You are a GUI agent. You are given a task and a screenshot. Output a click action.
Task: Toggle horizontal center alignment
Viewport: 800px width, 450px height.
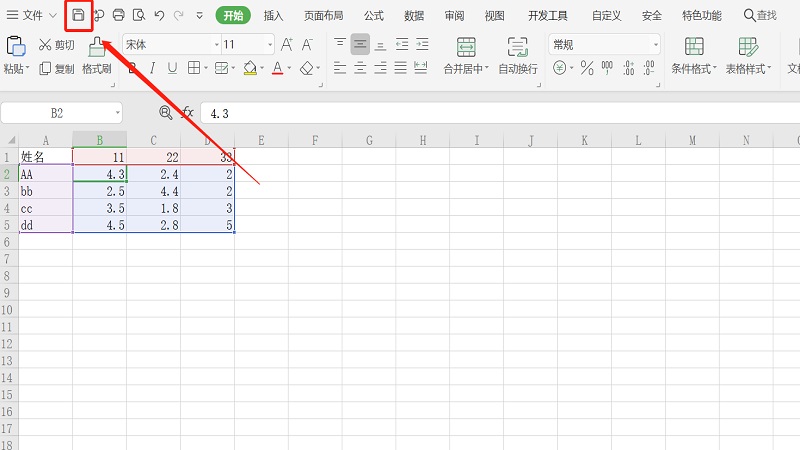(x=360, y=45)
